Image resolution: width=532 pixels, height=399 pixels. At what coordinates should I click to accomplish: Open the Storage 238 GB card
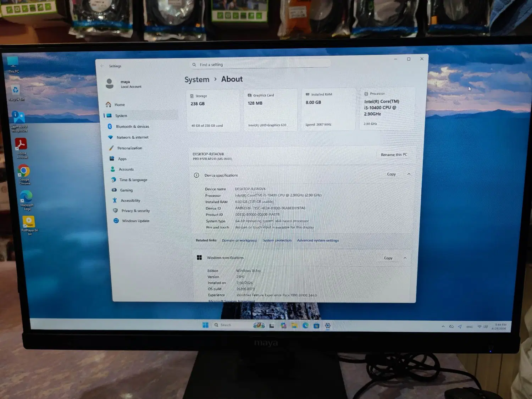pos(213,110)
